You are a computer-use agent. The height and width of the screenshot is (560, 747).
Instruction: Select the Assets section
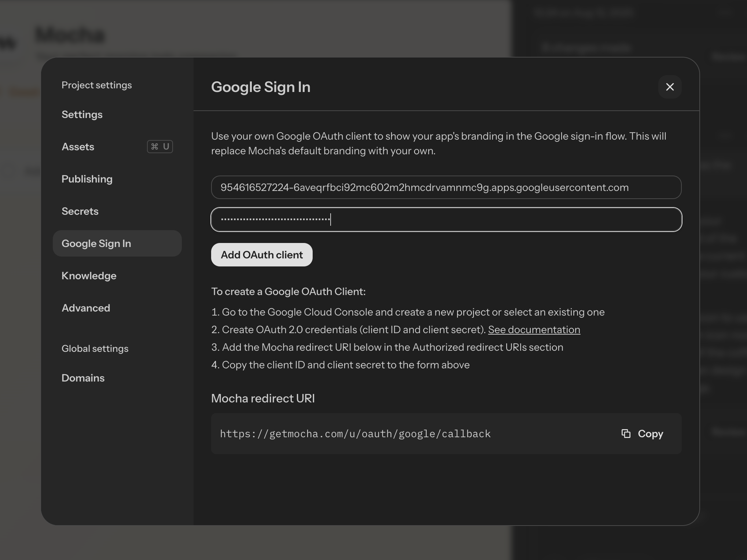[x=78, y=147]
